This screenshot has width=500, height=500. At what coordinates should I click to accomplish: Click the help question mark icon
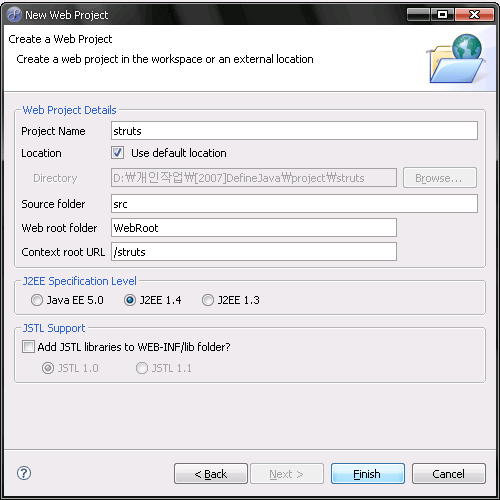[x=24, y=473]
